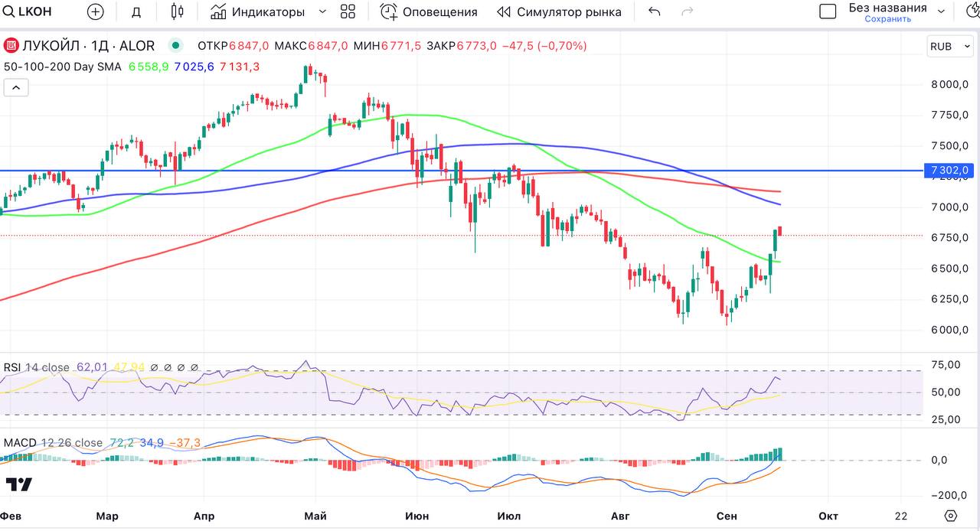Expand the arrow next to Индикаторы

click(322, 11)
